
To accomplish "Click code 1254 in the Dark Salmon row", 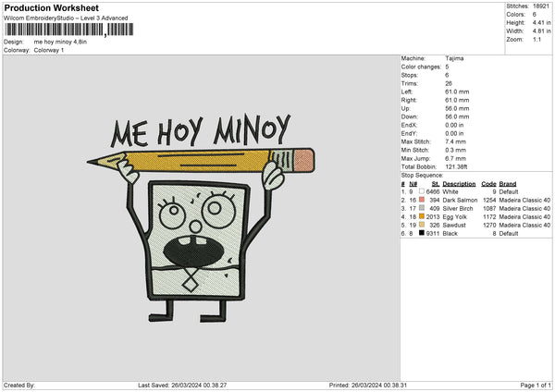I will click(489, 201).
